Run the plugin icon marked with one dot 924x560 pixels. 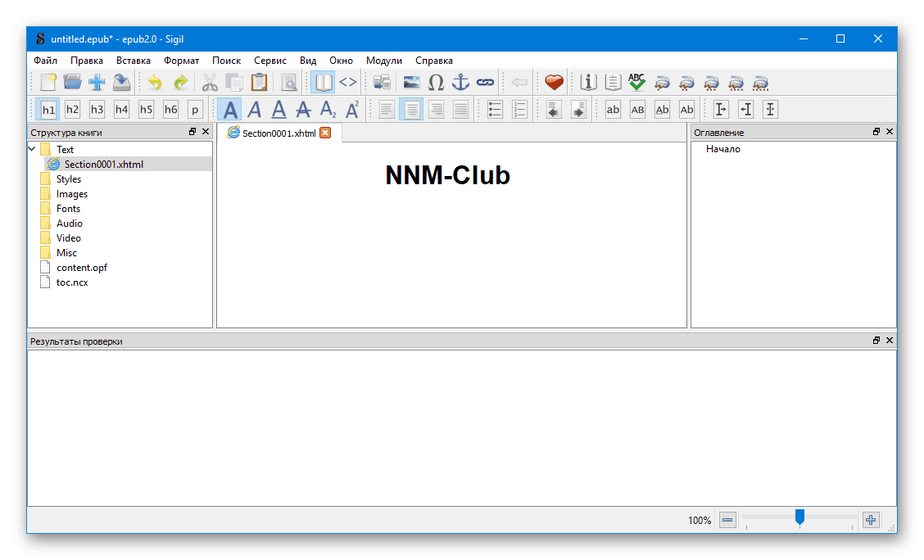(x=662, y=83)
